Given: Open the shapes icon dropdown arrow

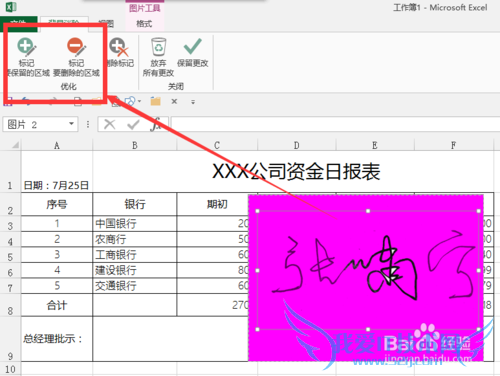Looking at the screenshot, I should (x=139, y=101).
